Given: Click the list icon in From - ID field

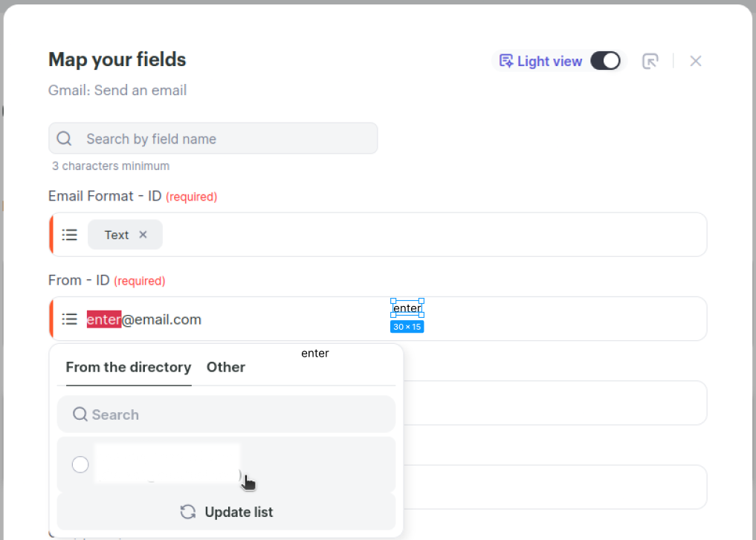Looking at the screenshot, I should pos(69,319).
